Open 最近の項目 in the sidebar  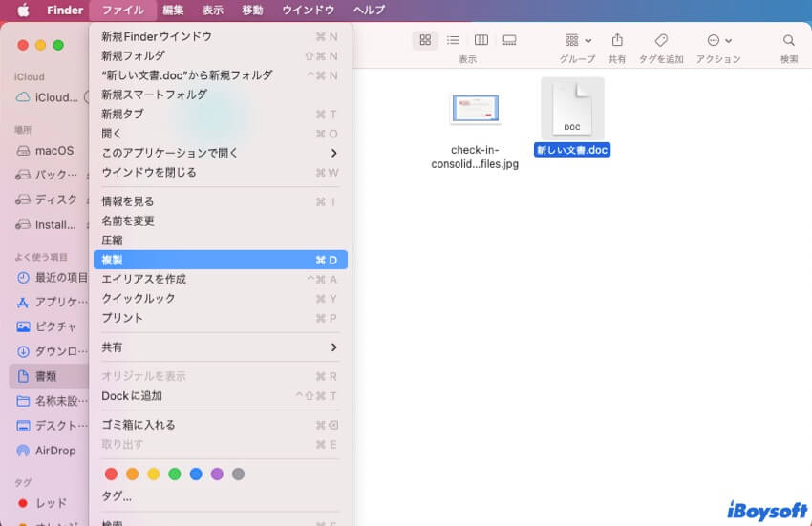49,278
